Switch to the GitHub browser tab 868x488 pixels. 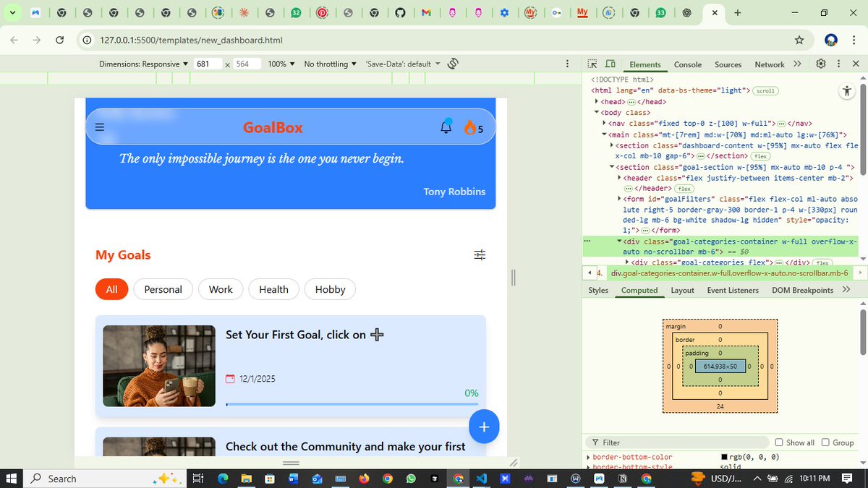click(400, 13)
